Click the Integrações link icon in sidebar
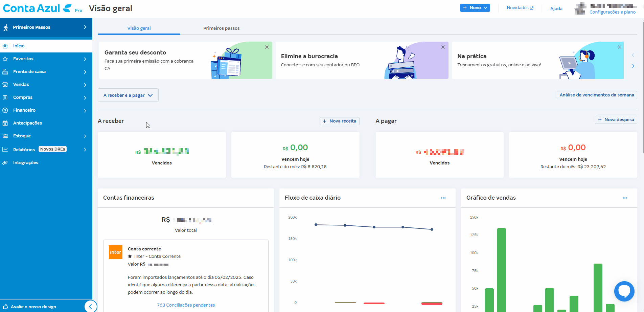The width and height of the screenshot is (644, 312). pos(5,163)
